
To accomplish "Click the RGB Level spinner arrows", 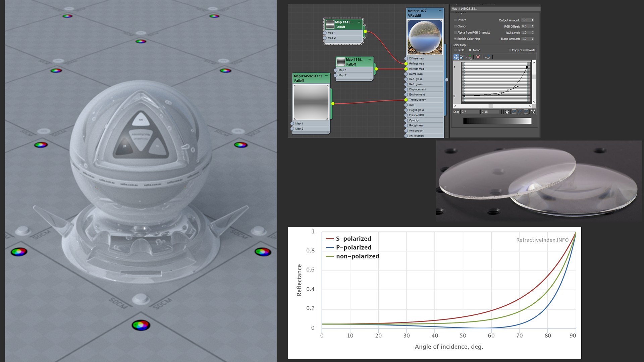I will 532,33.
